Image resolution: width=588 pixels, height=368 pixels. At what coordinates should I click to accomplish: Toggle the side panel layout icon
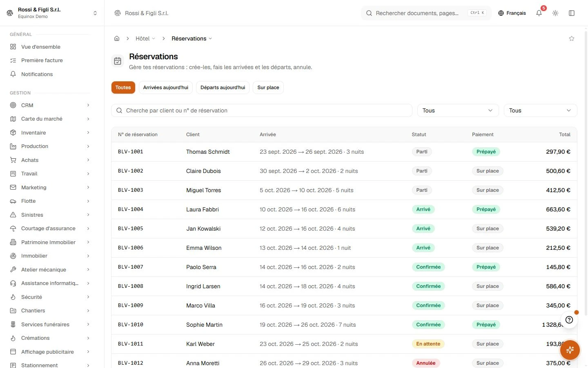pyautogui.click(x=572, y=13)
